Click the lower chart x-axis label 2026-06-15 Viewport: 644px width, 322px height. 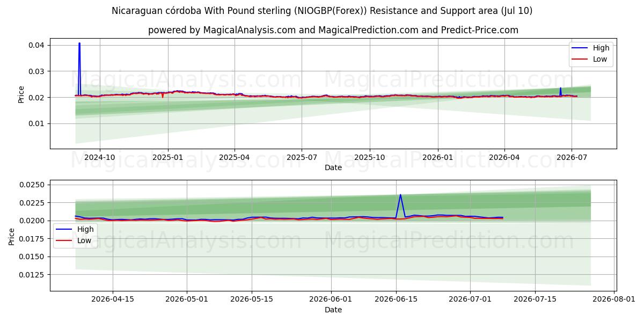click(396, 299)
